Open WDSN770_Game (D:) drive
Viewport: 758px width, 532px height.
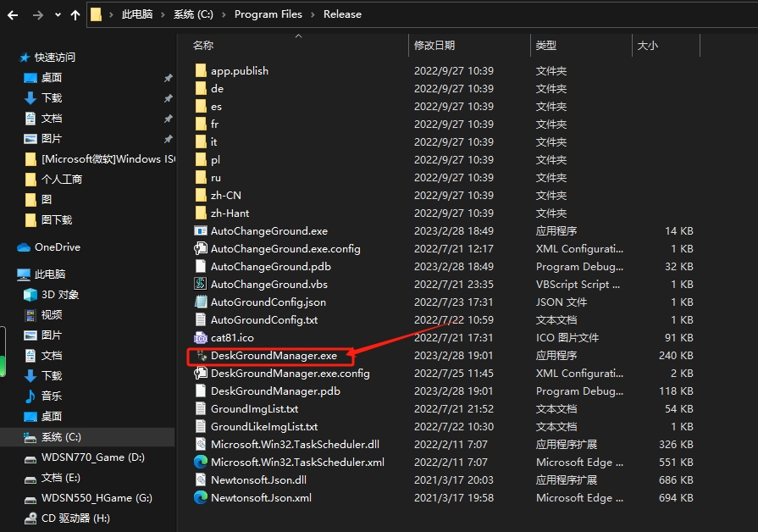pos(93,457)
